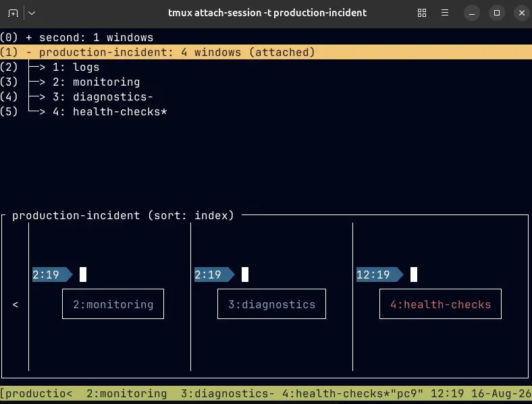Image resolution: width=532 pixels, height=404 pixels.
Task: Click the '(5)' shortcut index
Action: click(9, 111)
